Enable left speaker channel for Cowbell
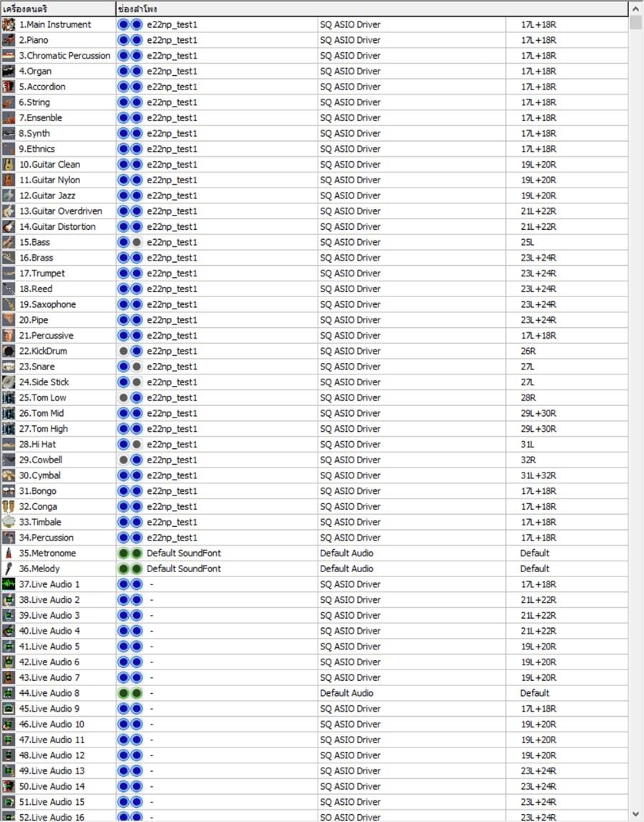Image resolution: width=644 pixels, height=822 pixels. pos(124,460)
